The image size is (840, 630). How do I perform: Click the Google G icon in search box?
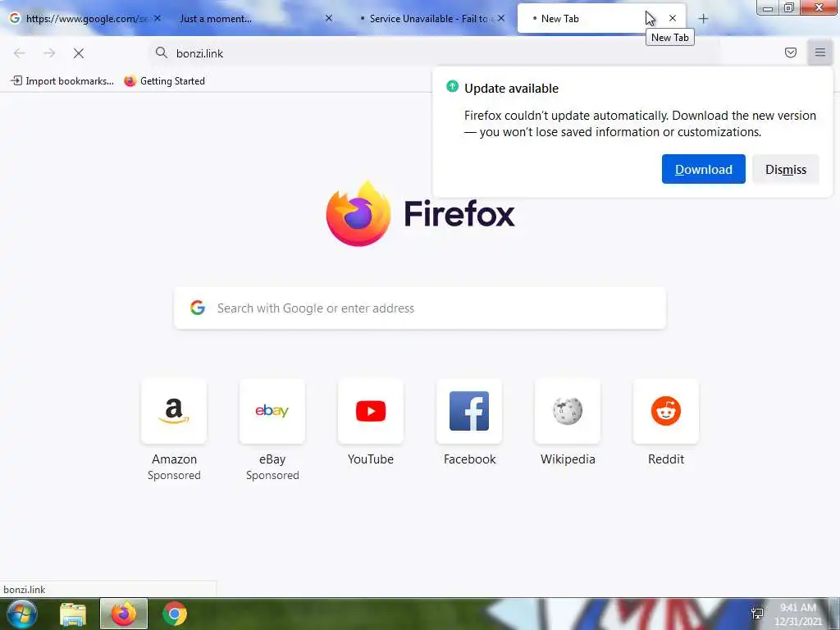tap(198, 308)
